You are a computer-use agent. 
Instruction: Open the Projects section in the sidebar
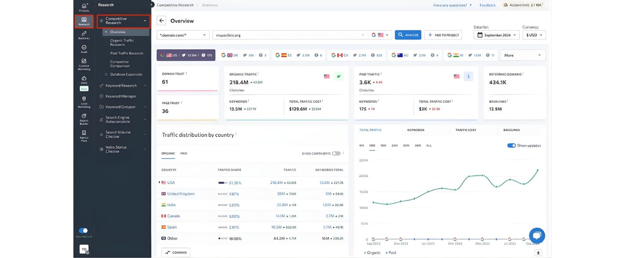[x=84, y=6]
